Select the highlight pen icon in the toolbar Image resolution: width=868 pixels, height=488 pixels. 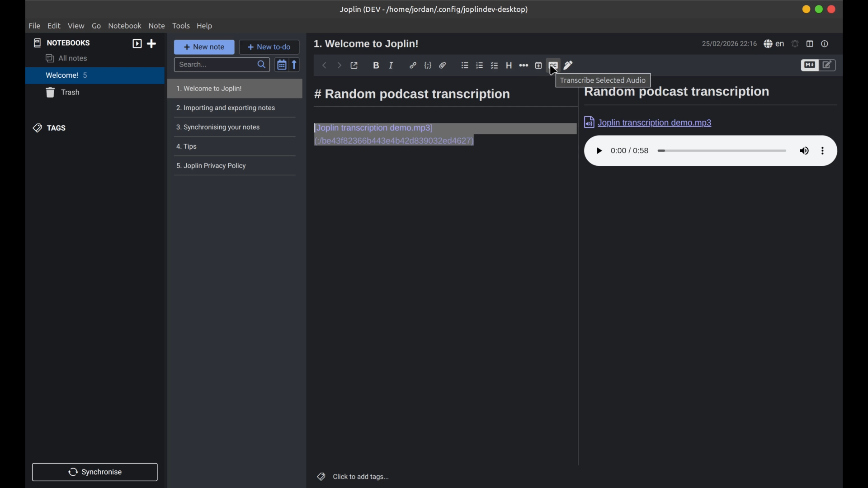click(568, 65)
